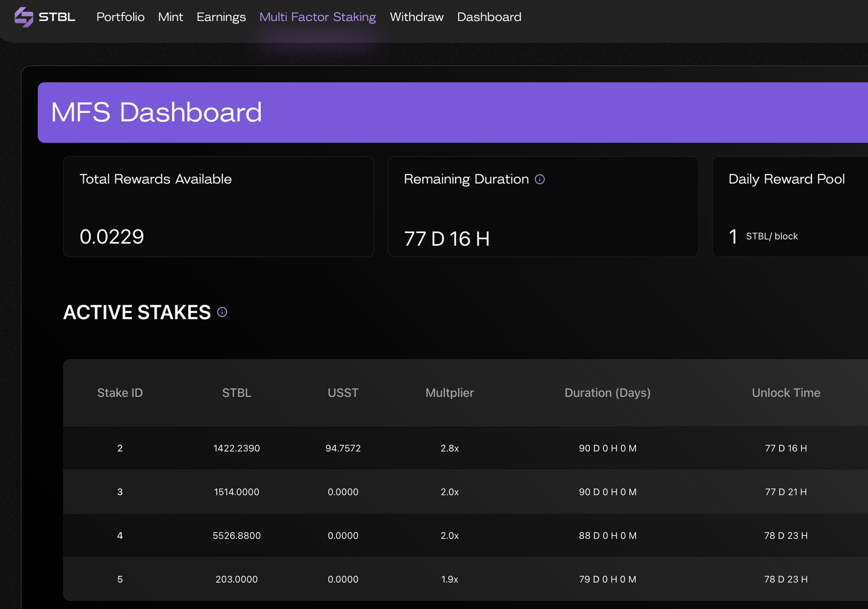Select the stake row with 1514.0000 STBL
The image size is (868, 609).
coord(237,492)
